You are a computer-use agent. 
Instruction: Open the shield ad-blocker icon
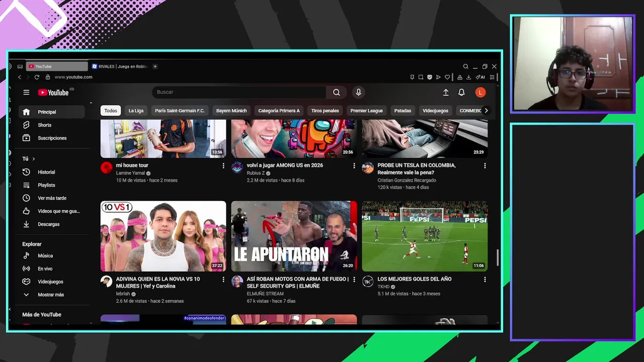point(429,77)
